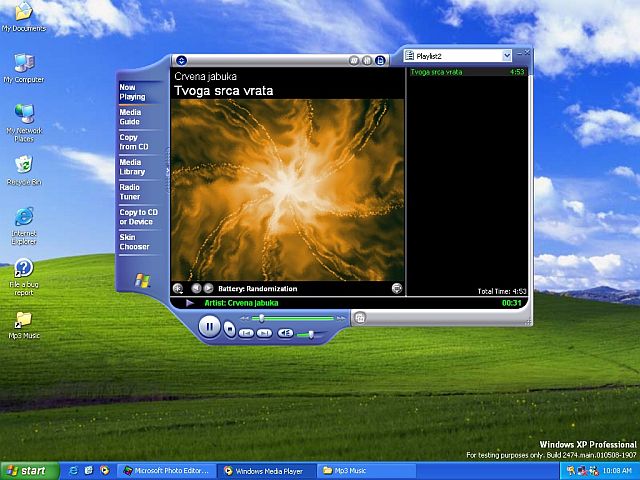The width and height of the screenshot is (640, 480).
Task: Open My Network Places desktop icon
Action: tap(24, 123)
